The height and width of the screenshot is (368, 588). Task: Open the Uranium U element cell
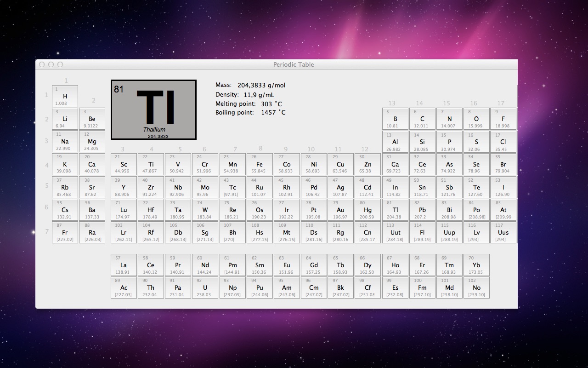[205, 287]
